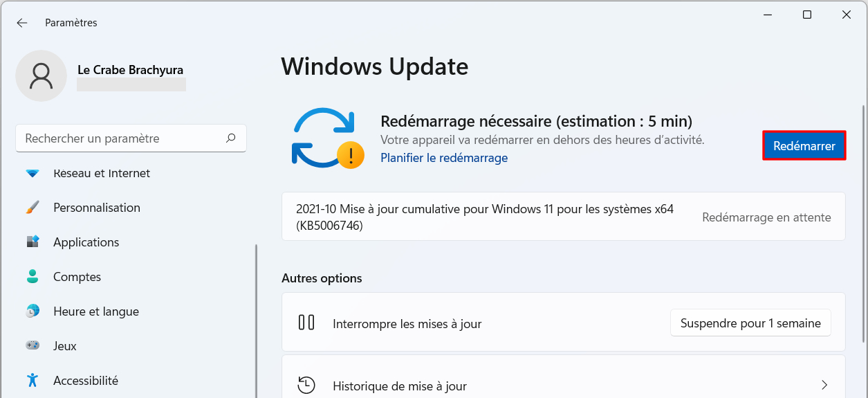This screenshot has width=868, height=398.
Task: Click the back arrow in title bar
Action: click(22, 23)
